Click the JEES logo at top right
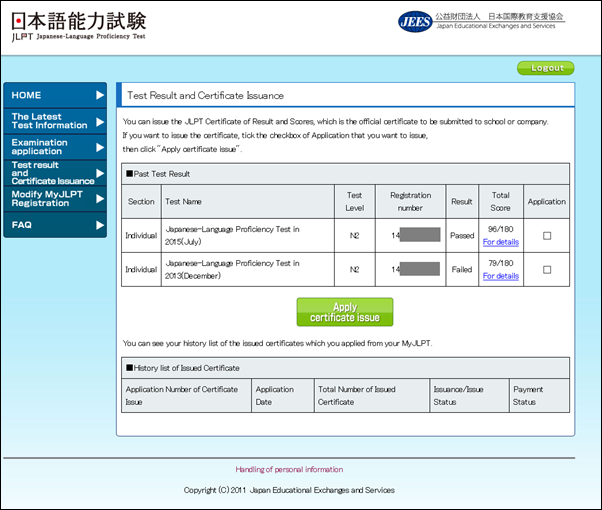Image resolution: width=602 pixels, height=510 pixels. 481,21
